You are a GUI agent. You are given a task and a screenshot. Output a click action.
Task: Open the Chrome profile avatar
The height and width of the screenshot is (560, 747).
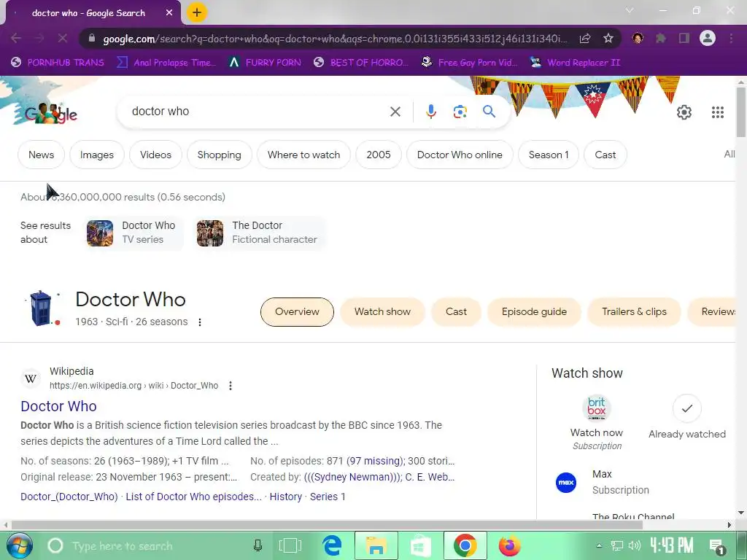coord(708,38)
